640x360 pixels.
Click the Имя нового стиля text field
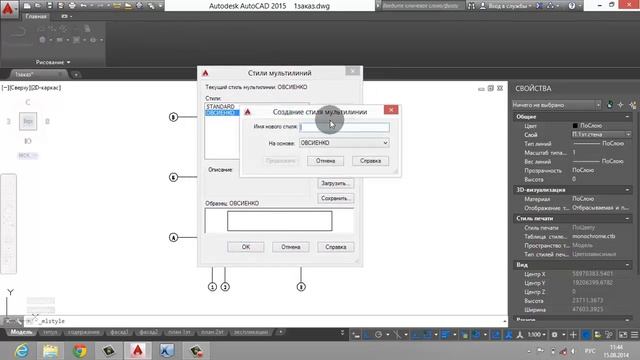click(x=344, y=127)
